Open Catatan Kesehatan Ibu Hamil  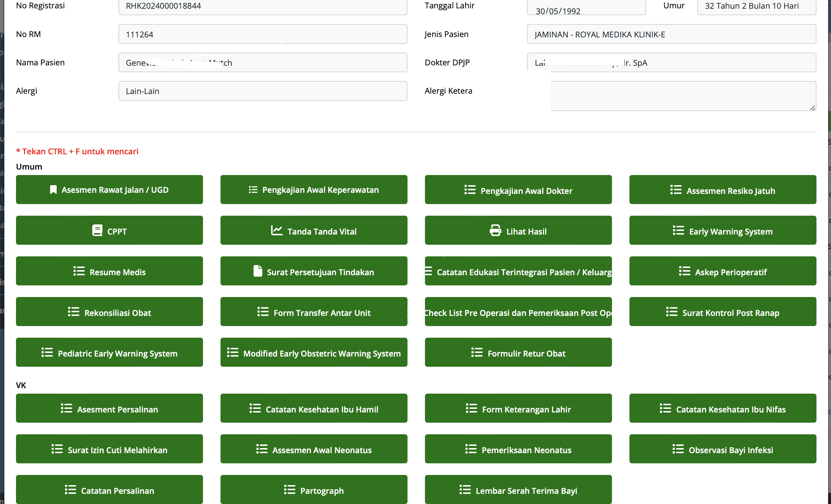click(314, 409)
